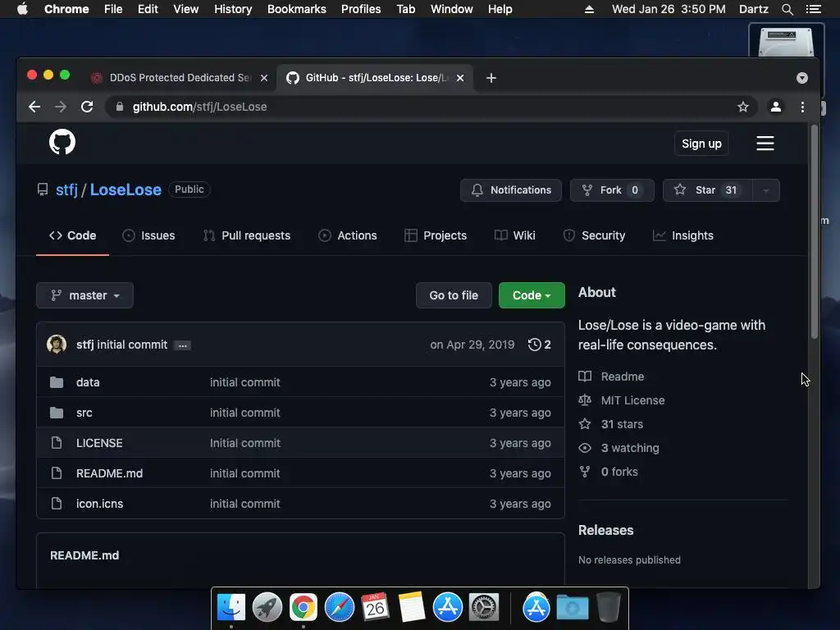Viewport: 840px width, 630px height.
Task: Switch to the Insights tab
Action: (x=683, y=235)
